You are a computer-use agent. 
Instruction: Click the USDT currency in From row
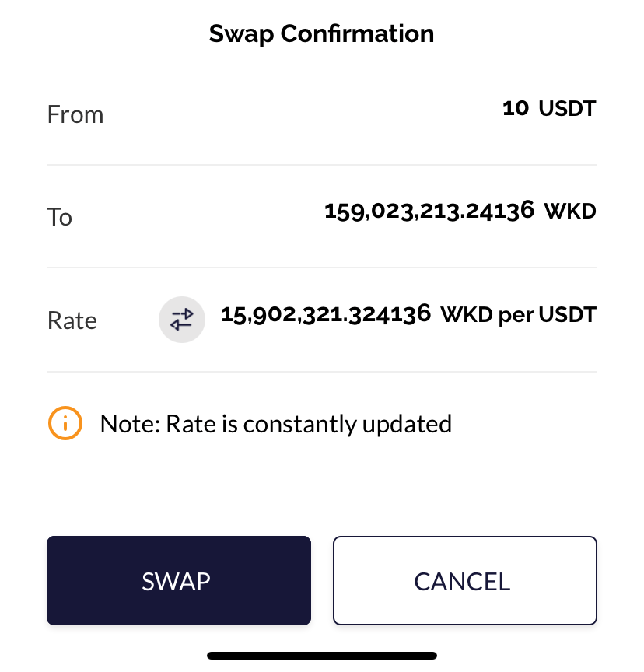[x=567, y=108]
